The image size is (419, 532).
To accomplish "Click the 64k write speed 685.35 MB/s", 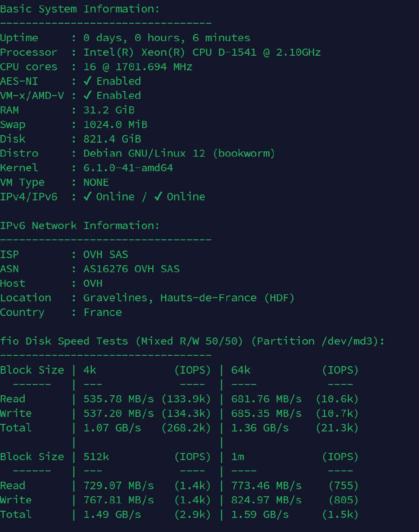I will pos(266,414).
